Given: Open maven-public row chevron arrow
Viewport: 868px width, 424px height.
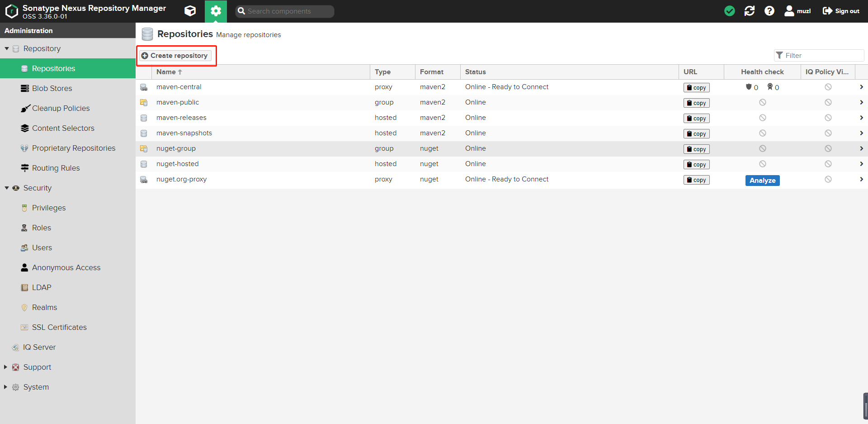Looking at the screenshot, I should pyautogui.click(x=861, y=102).
